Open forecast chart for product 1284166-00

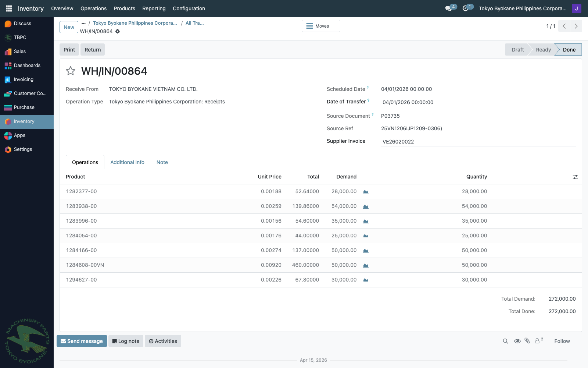(x=366, y=251)
